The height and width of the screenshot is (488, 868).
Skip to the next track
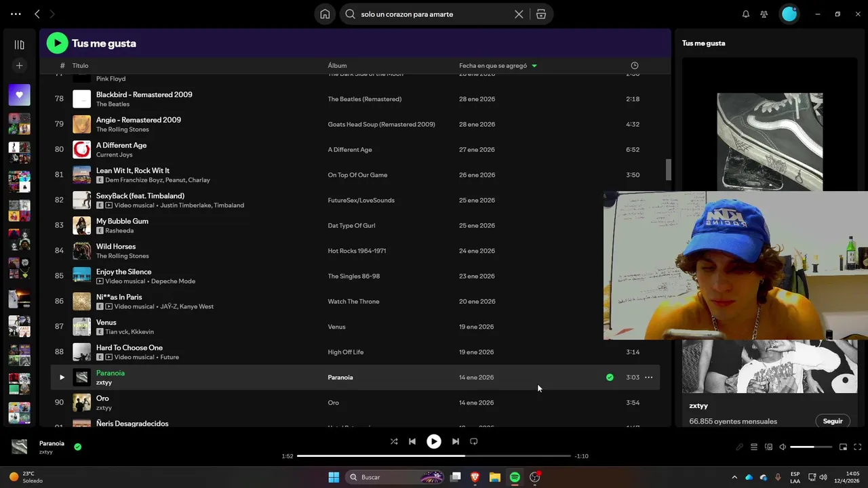click(456, 441)
